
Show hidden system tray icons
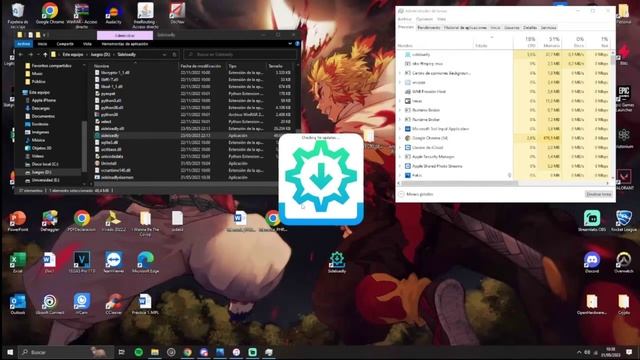click(x=579, y=352)
